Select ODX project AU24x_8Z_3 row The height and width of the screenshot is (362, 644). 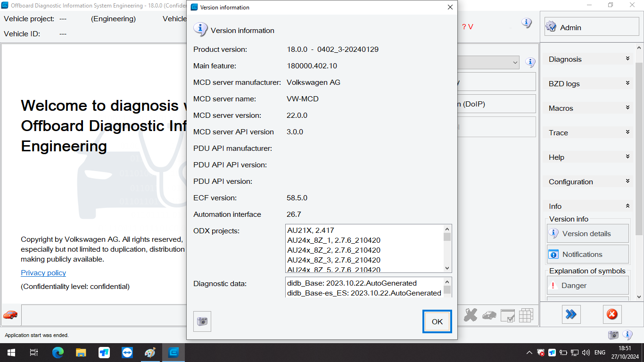point(334,260)
